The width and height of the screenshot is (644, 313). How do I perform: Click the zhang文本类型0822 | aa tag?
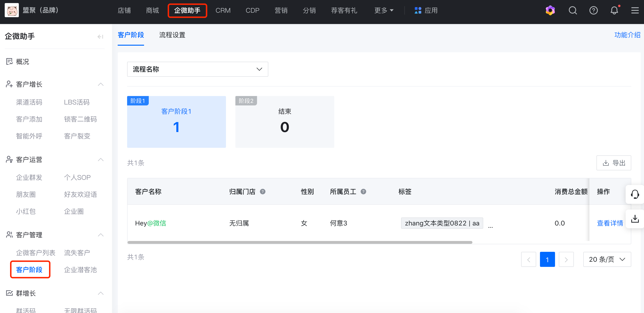point(442,223)
